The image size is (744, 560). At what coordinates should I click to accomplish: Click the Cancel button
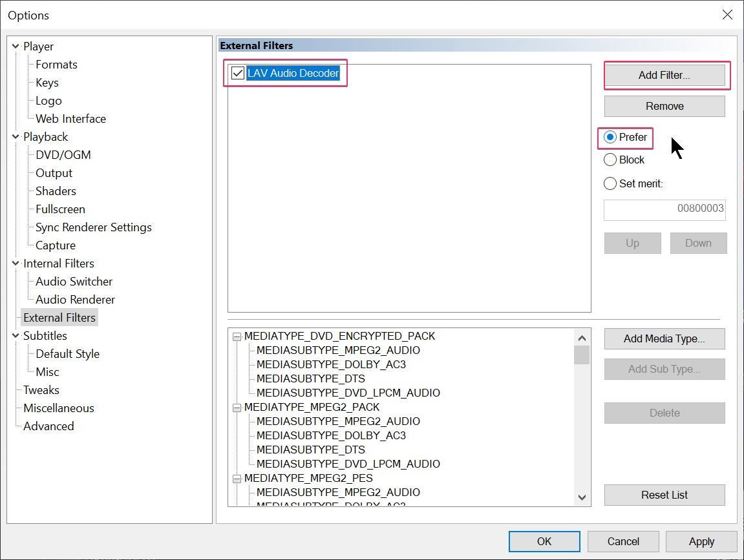coord(623,541)
